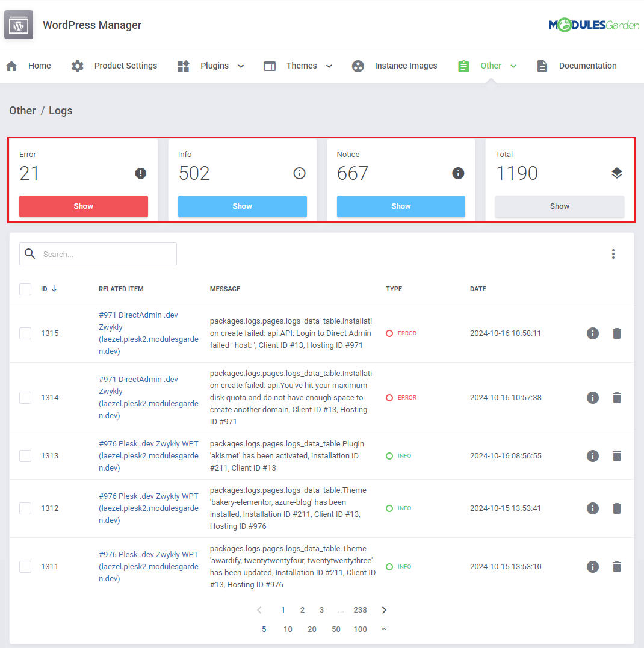Delete log entry 1312
This screenshot has height=648, width=644.
(617, 508)
